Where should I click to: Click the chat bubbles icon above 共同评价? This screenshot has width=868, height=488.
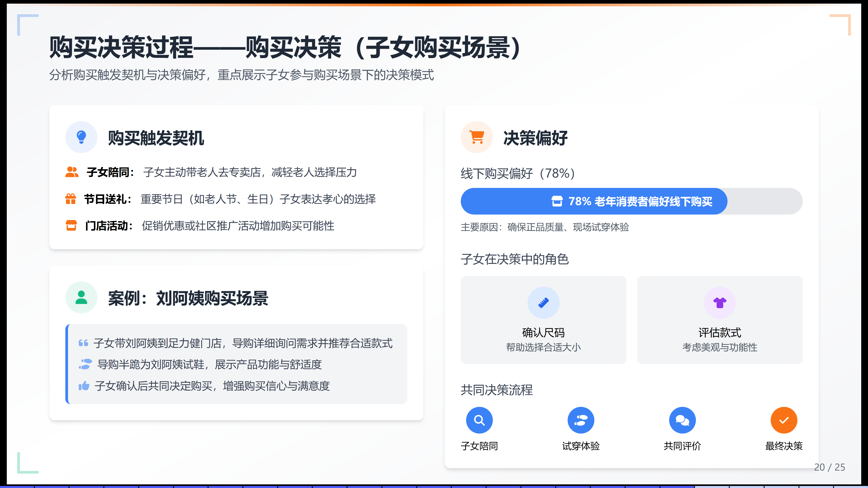point(682,420)
